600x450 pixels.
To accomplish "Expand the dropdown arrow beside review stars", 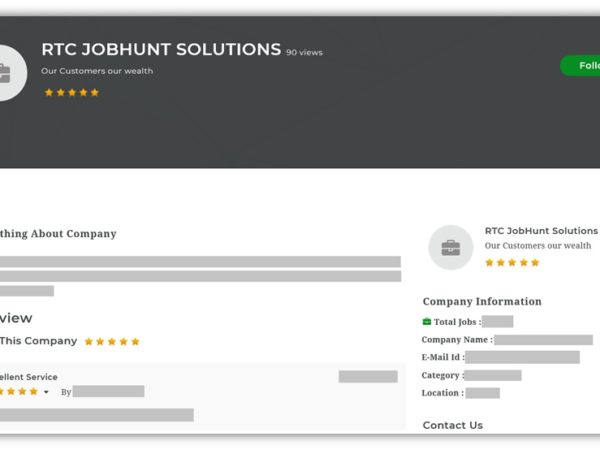I will pos(46,392).
